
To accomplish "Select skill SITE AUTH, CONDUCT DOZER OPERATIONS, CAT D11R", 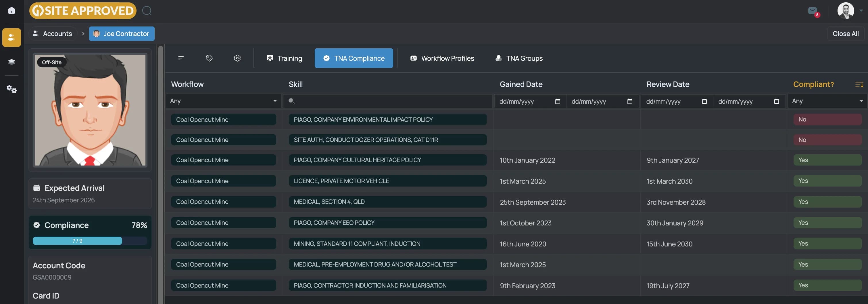I will pos(387,140).
